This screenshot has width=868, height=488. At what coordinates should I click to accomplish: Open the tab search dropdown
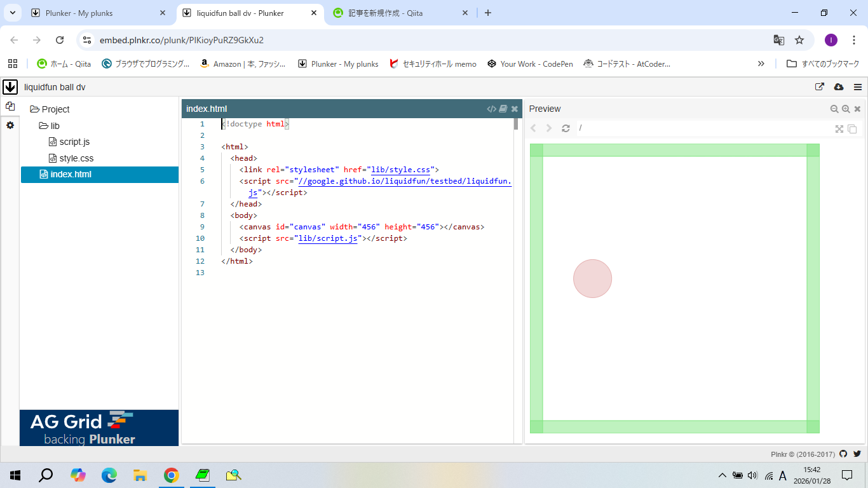pyautogui.click(x=12, y=13)
